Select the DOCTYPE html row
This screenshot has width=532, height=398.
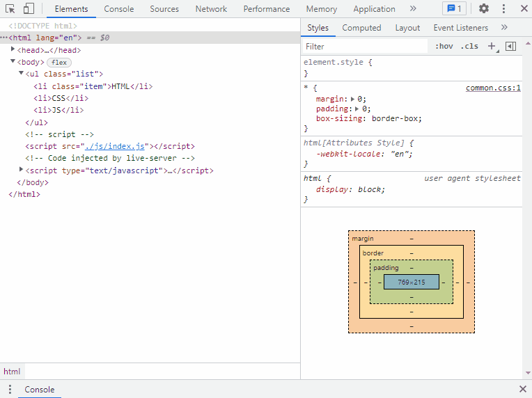[150, 26]
